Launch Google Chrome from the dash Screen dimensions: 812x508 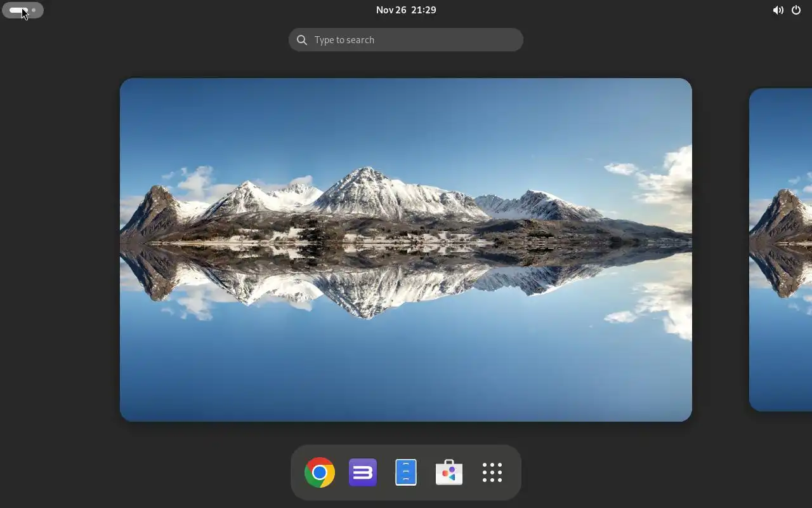320,472
